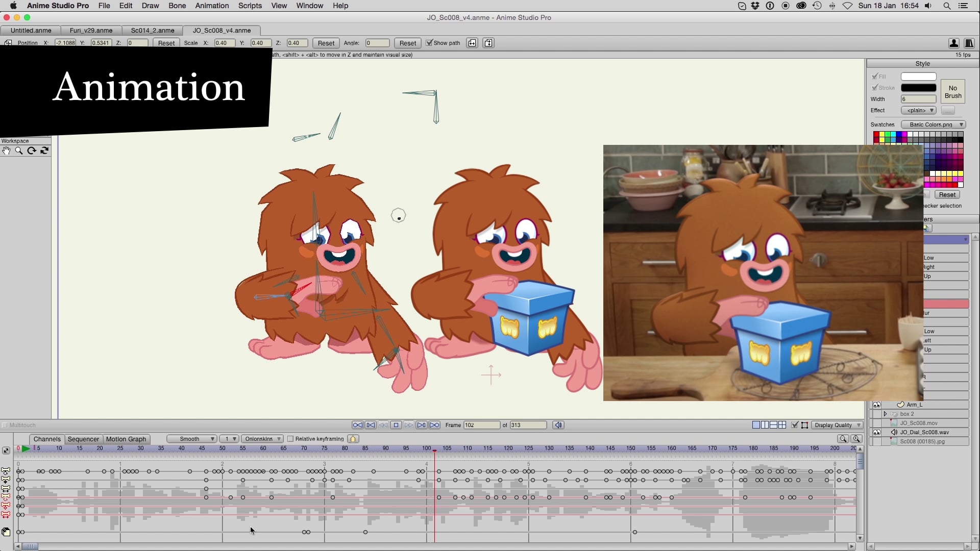Enable Relative keyframing checkbox

(x=290, y=439)
